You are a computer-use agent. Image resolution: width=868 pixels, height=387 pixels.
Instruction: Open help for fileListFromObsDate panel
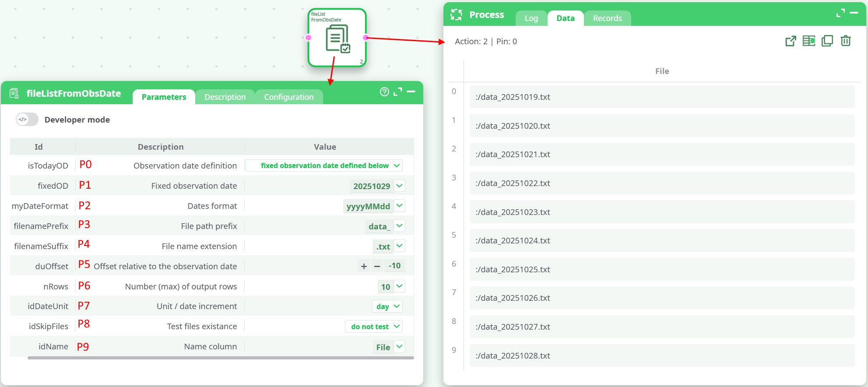384,92
